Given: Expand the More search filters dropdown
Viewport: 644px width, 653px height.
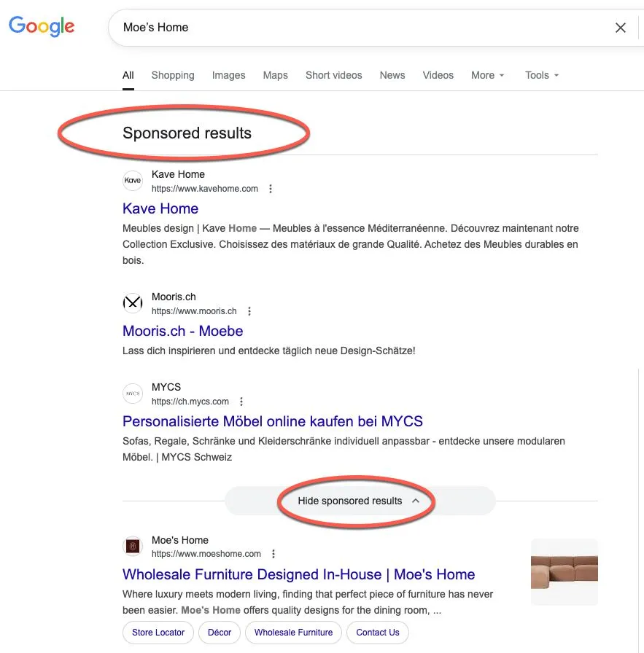Looking at the screenshot, I should point(488,75).
